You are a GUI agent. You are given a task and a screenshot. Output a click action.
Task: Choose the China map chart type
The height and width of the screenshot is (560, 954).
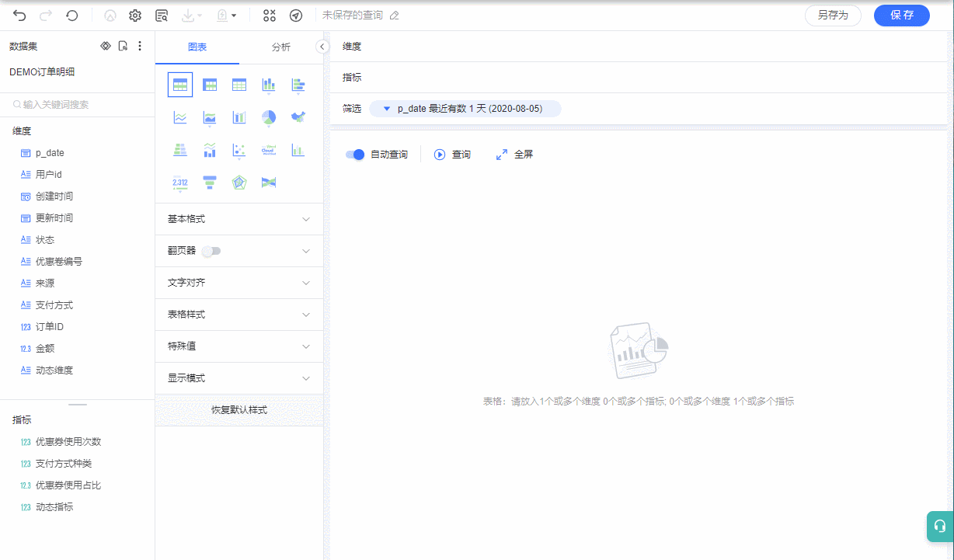[298, 117]
